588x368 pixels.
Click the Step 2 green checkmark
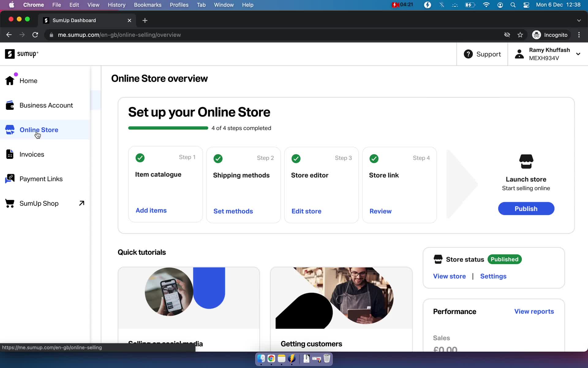(218, 159)
